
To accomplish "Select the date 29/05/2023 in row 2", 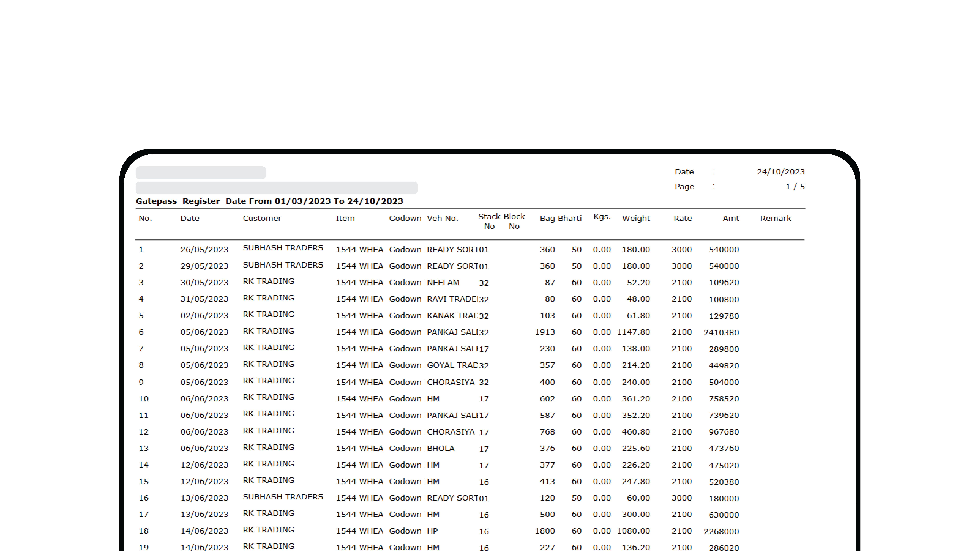I will tap(204, 266).
